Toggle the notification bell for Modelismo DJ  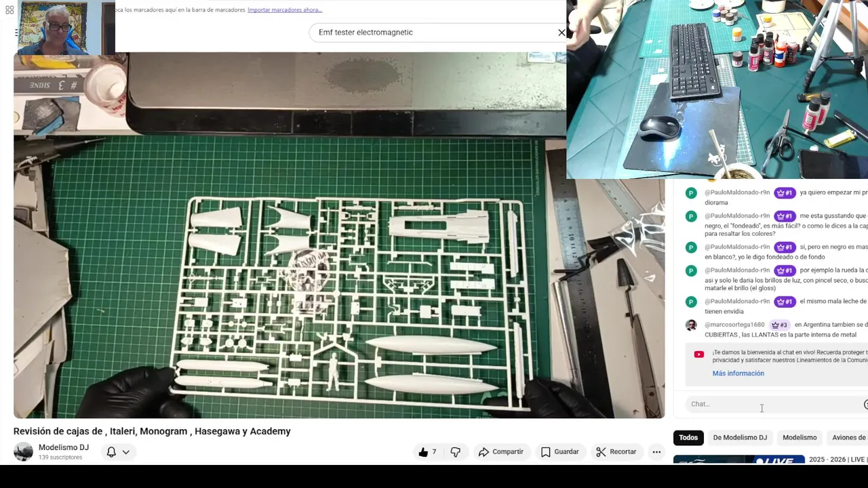click(111, 452)
